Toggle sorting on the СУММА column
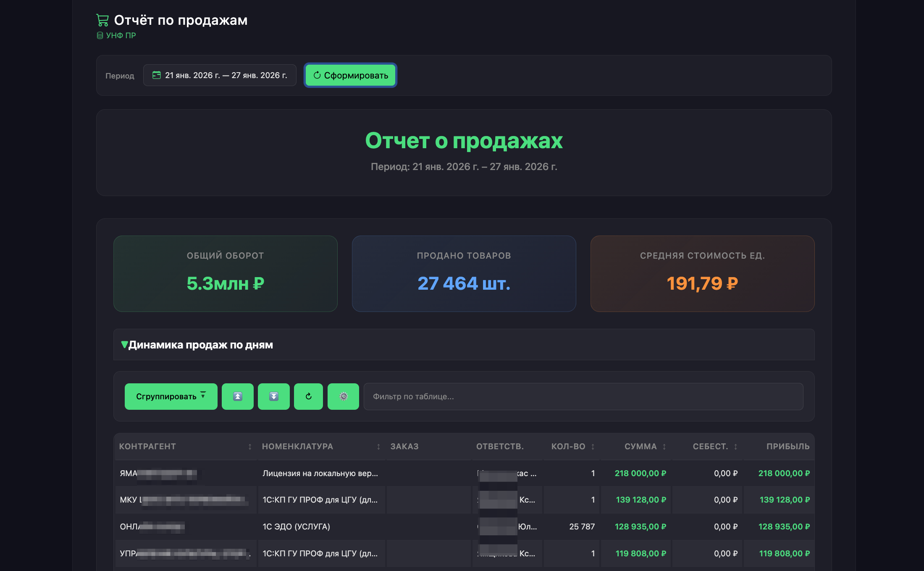Screen dimensions: 924x571 click(664, 446)
